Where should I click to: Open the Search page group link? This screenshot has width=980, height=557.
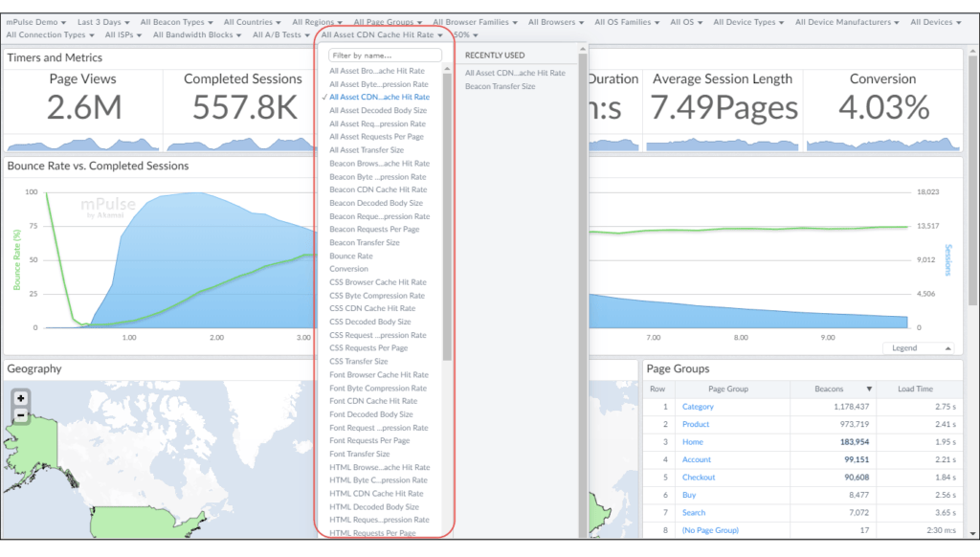click(694, 513)
